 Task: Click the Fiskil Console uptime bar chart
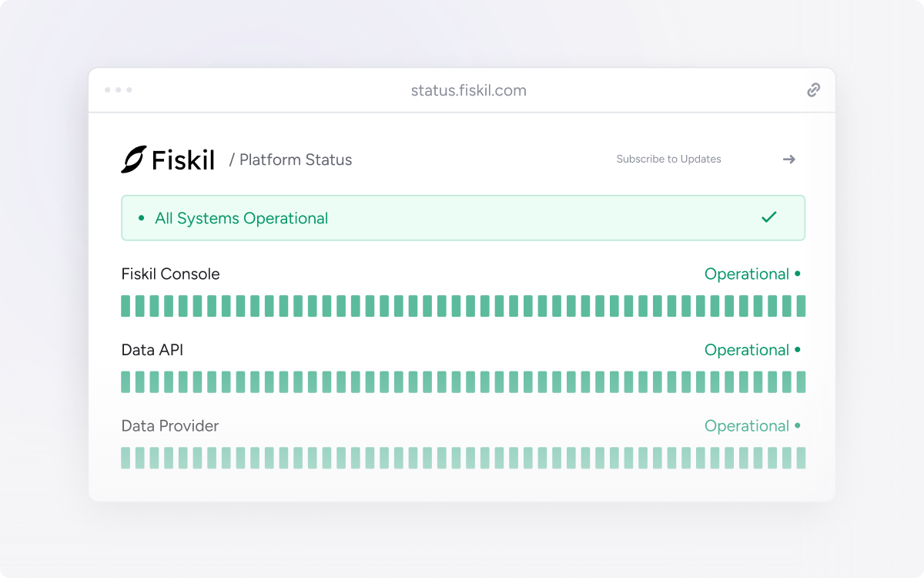pos(463,306)
